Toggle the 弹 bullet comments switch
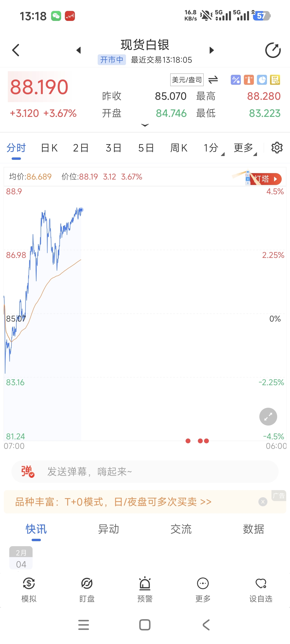290x644 pixels. pos(28,472)
